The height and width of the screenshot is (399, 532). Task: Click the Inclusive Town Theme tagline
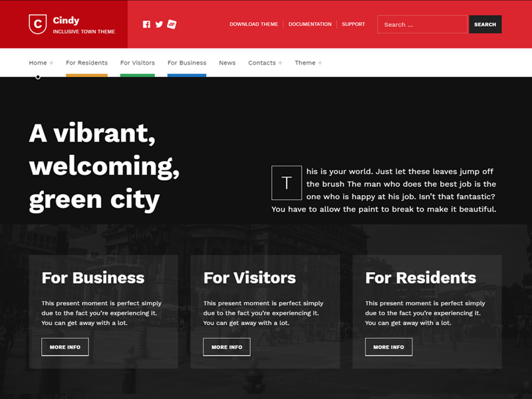tap(84, 31)
